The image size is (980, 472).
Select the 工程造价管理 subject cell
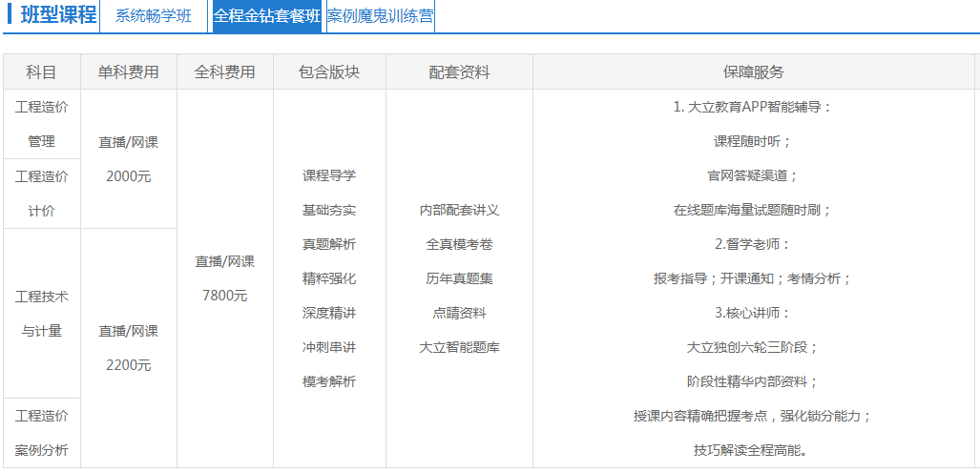point(41,124)
